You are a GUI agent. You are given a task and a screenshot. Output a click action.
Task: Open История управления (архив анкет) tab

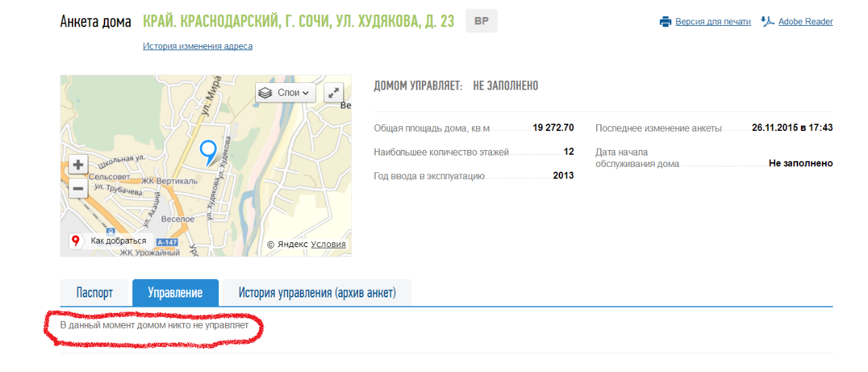317,293
